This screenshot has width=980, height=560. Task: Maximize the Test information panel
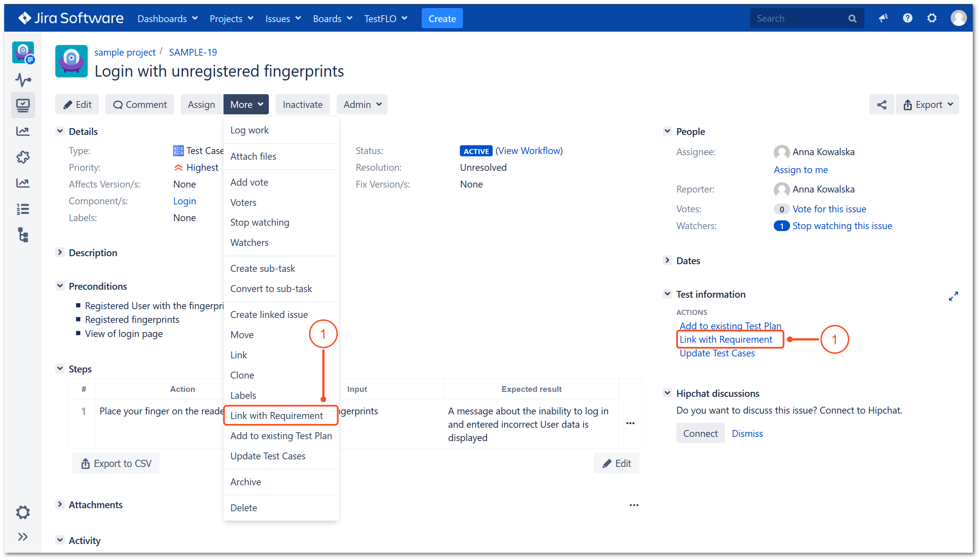tap(953, 296)
